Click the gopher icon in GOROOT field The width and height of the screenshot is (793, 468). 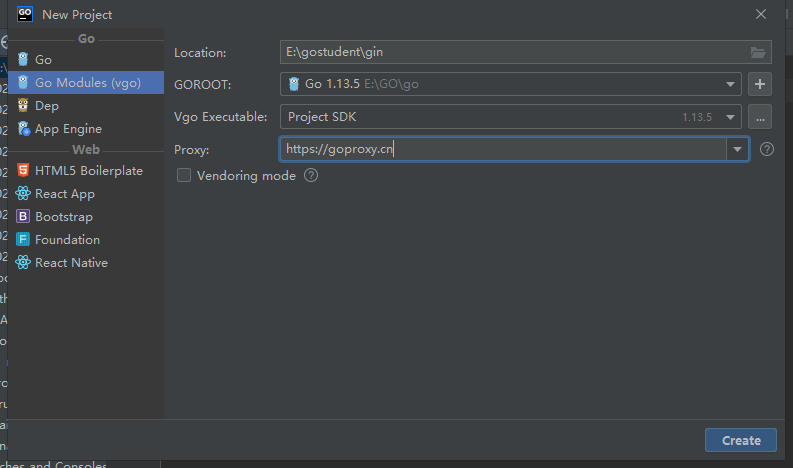pyautogui.click(x=294, y=83)
